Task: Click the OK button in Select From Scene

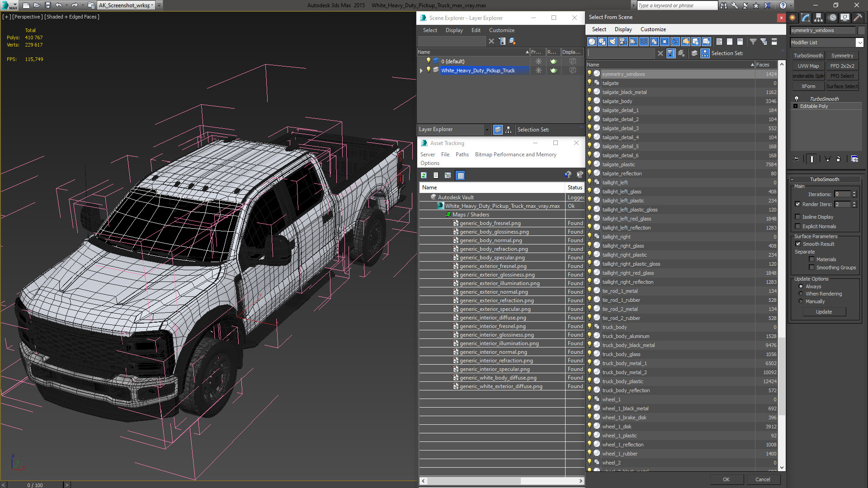Action: pyautogui.click(x=726, y=479)
